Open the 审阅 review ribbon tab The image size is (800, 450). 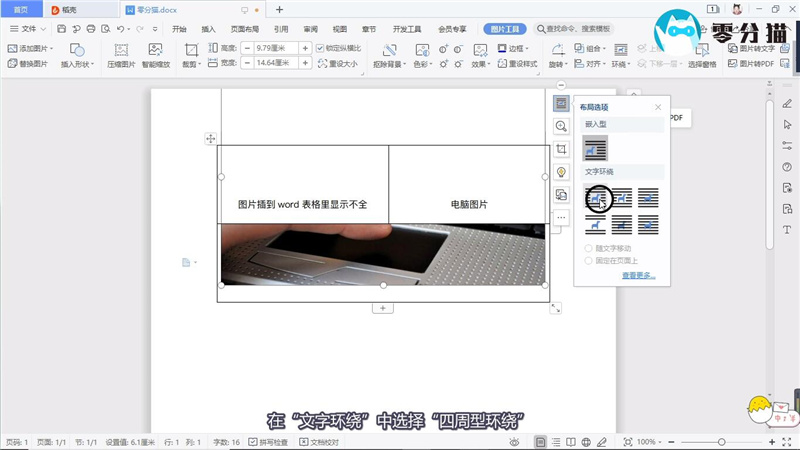[x=310, y=29]
